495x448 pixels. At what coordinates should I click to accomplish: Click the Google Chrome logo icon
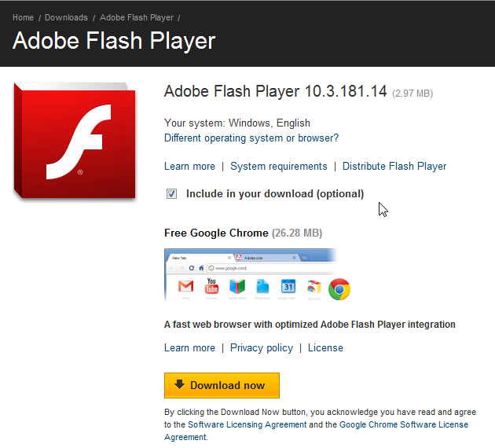click(x=339, y=289)
